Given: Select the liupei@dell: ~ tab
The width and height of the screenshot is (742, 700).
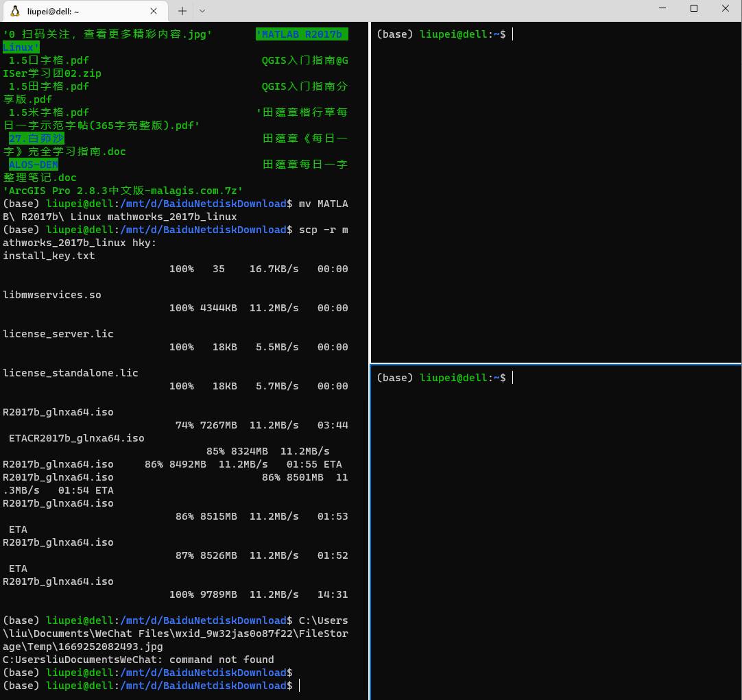Looking at the screenshot, I should 86,12.
